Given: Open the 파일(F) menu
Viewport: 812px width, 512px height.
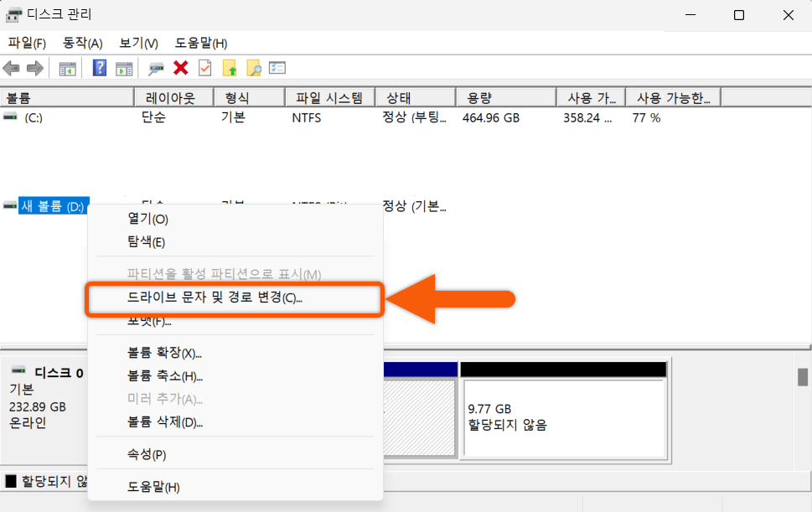Looking at the screenshot, I should pos(25,43).
